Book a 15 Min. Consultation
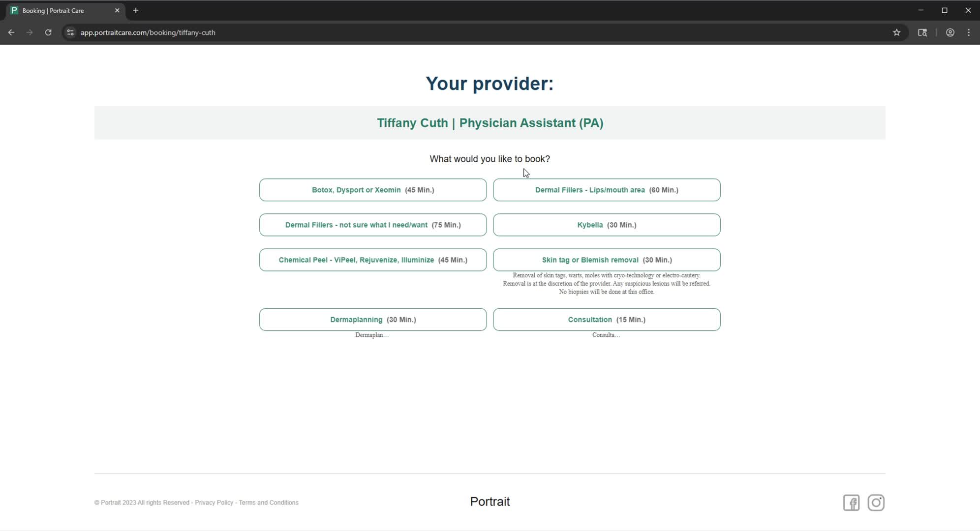 [607, 320]
